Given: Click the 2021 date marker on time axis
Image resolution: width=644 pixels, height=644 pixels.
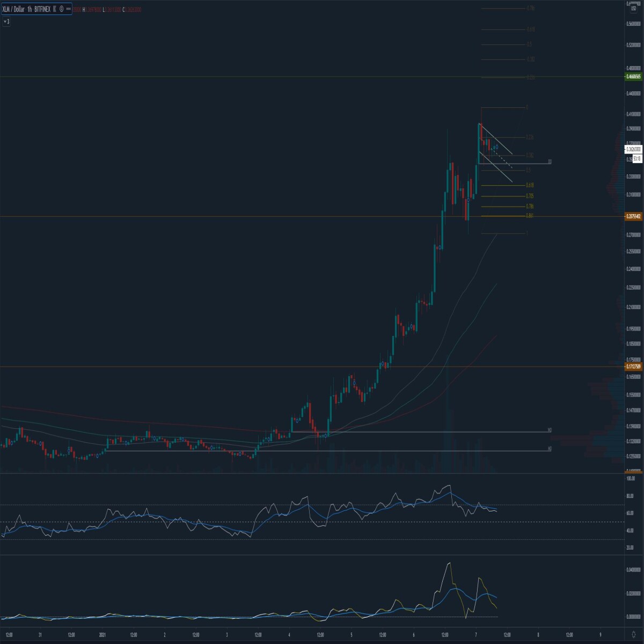Looking at the screenshot, I should 103,634.
